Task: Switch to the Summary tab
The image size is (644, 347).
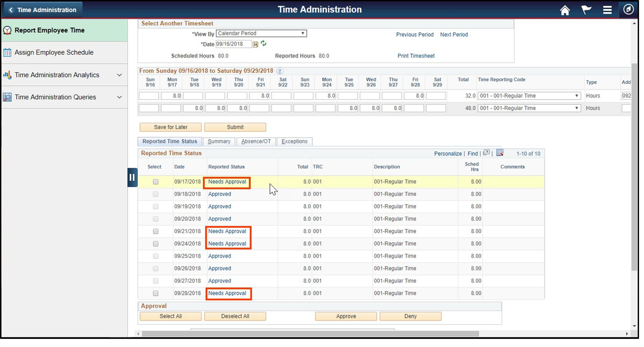Action: pyautogui.click(x=219, y=141)
